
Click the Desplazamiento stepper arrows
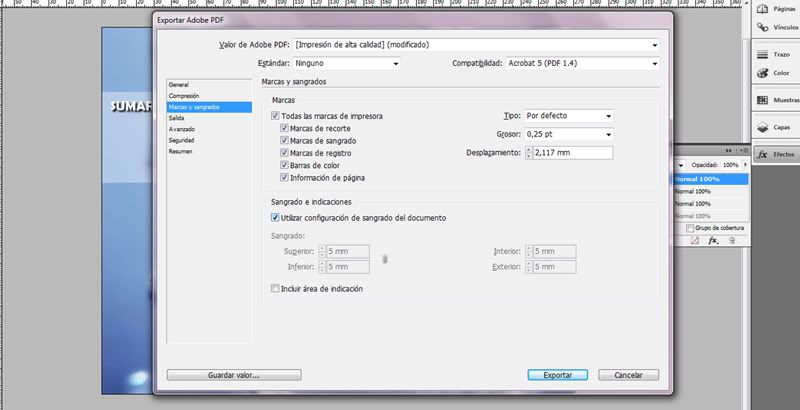tap(529, 152)
